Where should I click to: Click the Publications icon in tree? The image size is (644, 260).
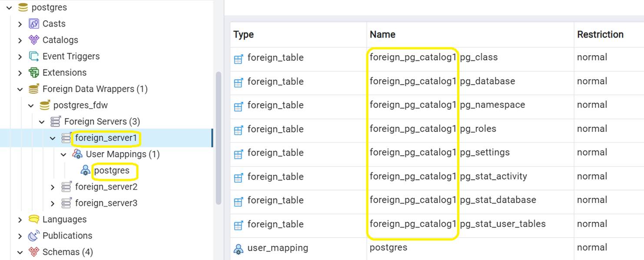33,236
